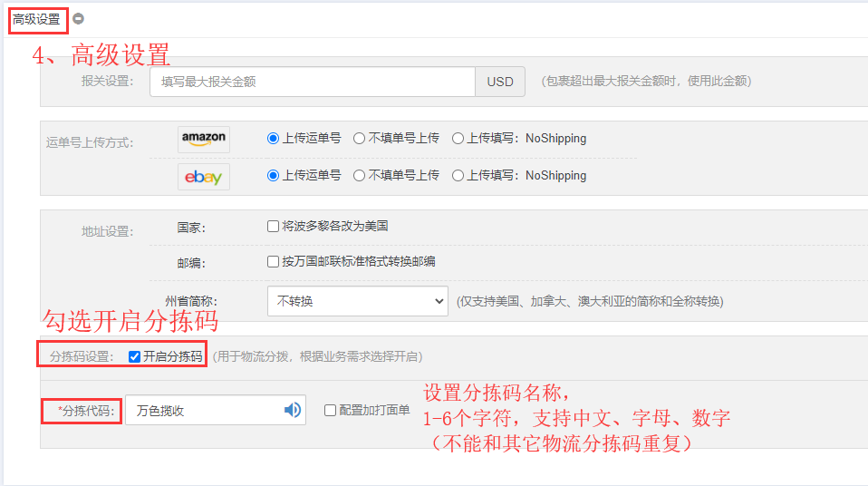The height and width of the screenshot is (486, 868).
Task: Click the 高级设置 section header
Action: point(36,19)
